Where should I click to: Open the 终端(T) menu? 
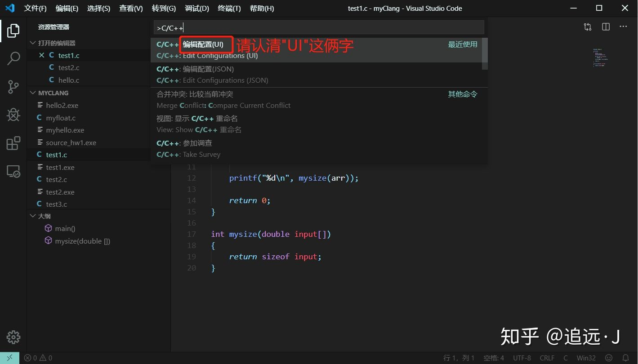[229, 9]
